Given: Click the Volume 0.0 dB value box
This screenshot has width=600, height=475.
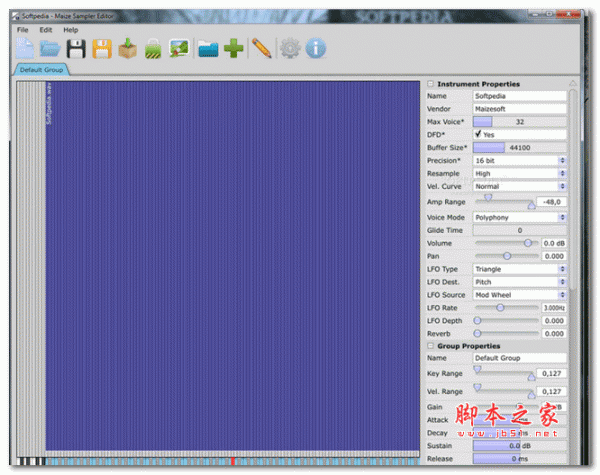Looking at the screenshot, I should click(x=554, y=243).
